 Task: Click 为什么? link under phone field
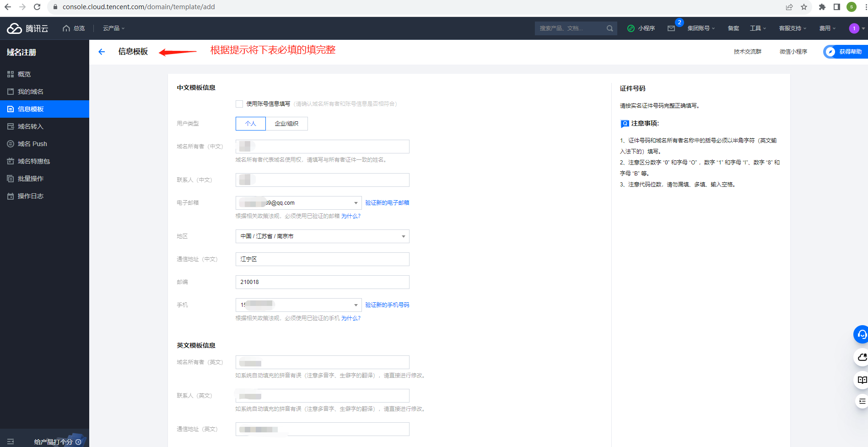(351, 318)
